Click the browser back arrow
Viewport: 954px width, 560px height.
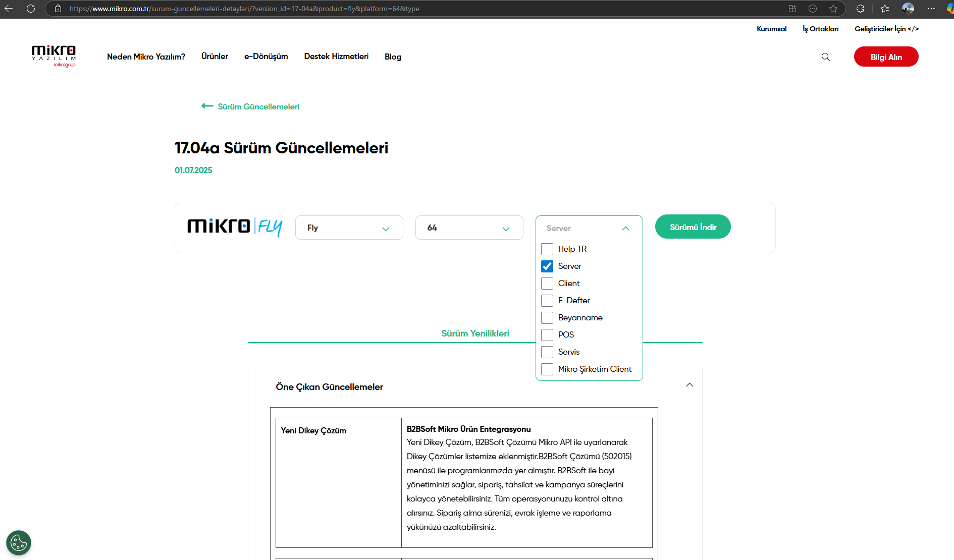click(9, 9)
